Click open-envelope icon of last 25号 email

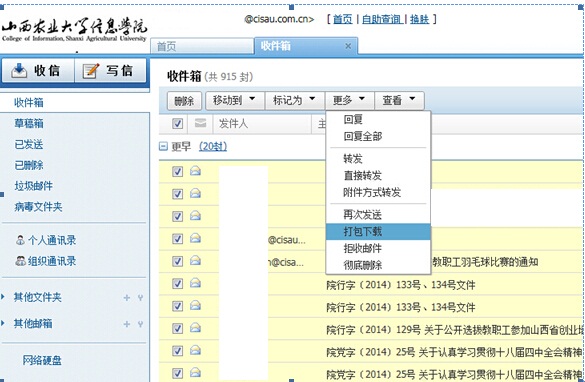pyautogui.click(x=195, y=372)
